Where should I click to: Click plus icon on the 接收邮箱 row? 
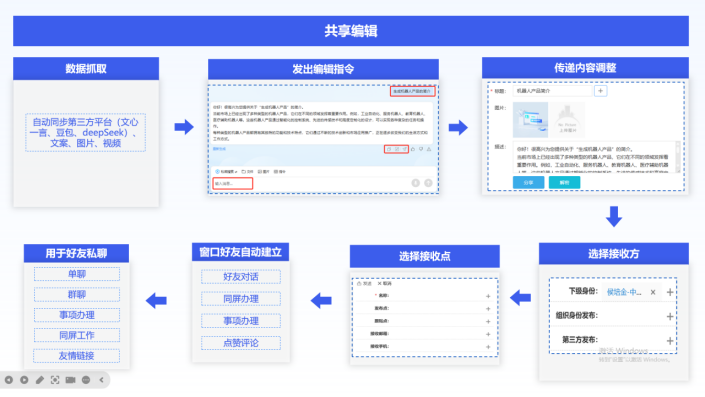click(488, 334)
